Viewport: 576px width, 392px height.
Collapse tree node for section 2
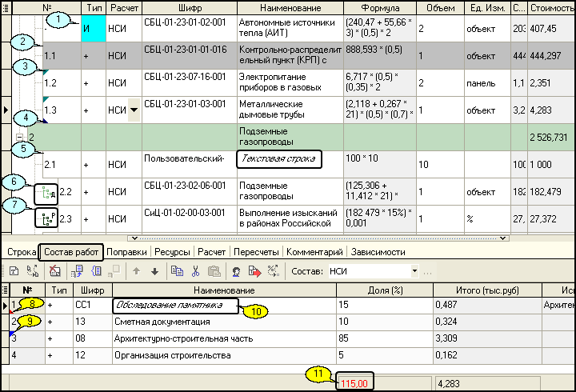coord(19,138)
